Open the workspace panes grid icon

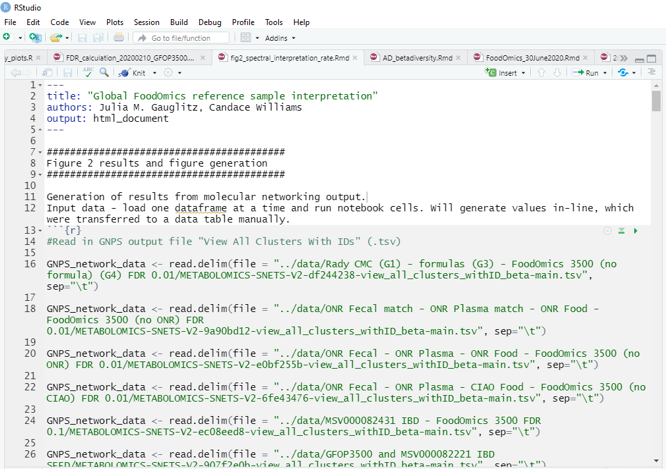point(246,38)
